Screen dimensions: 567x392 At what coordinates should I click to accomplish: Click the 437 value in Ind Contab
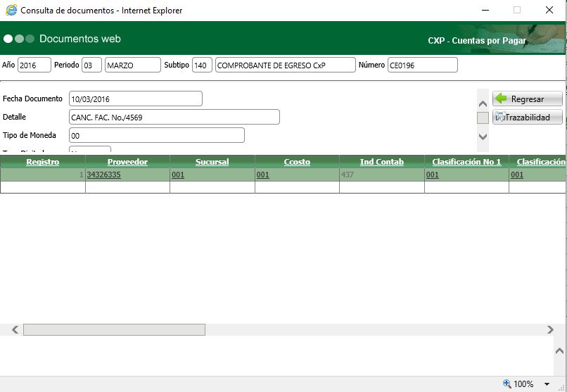[347, 175]
